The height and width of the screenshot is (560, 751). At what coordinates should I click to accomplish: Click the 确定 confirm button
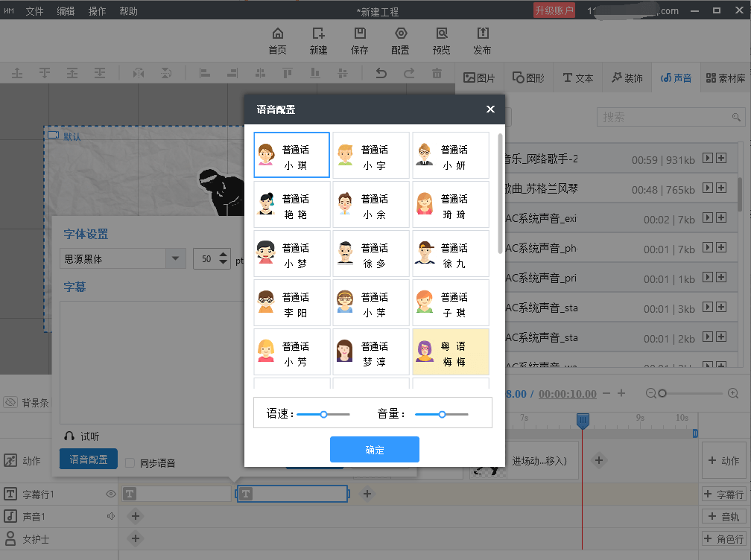point(374,450)
